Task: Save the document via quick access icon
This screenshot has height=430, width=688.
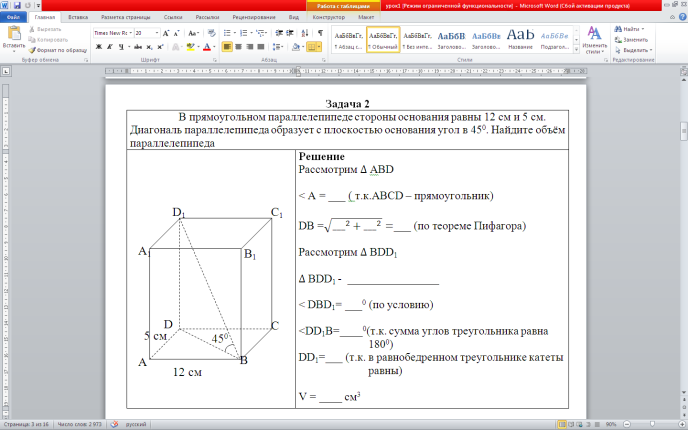Action: pyautogui.click(x=16, y=6)
